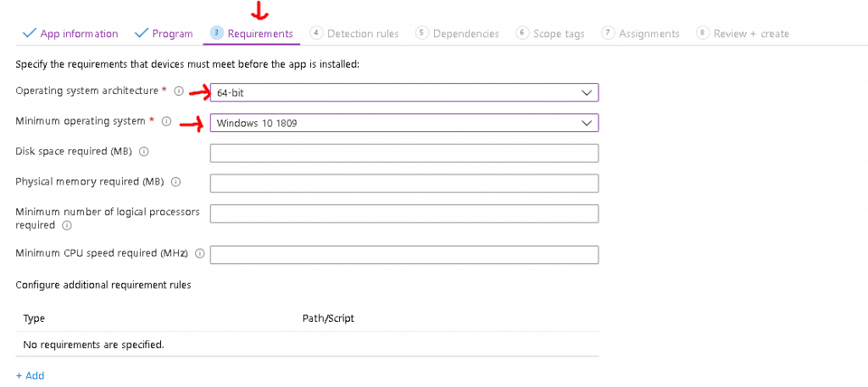Select the Requirements tab

pyautogui.click(x=253, y=34)
